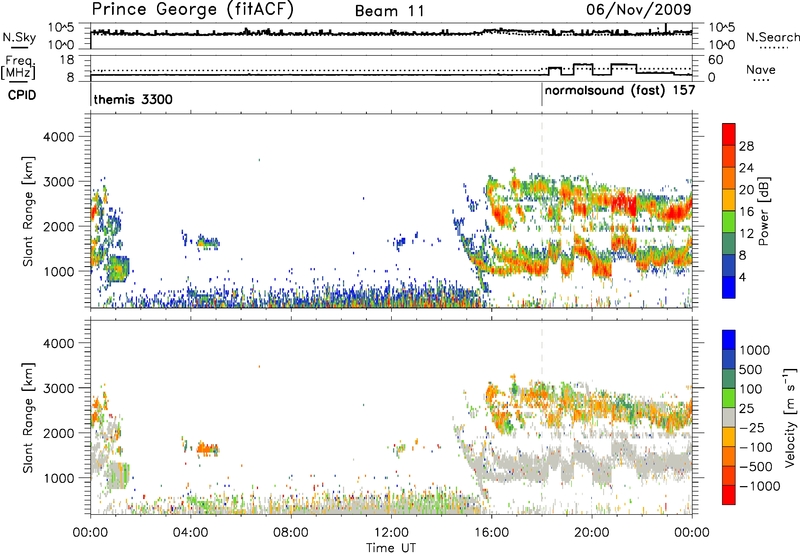Screen dimensions: 800x554
Task: Click the 'N.Search' legend label
Action: pos(773,37)
